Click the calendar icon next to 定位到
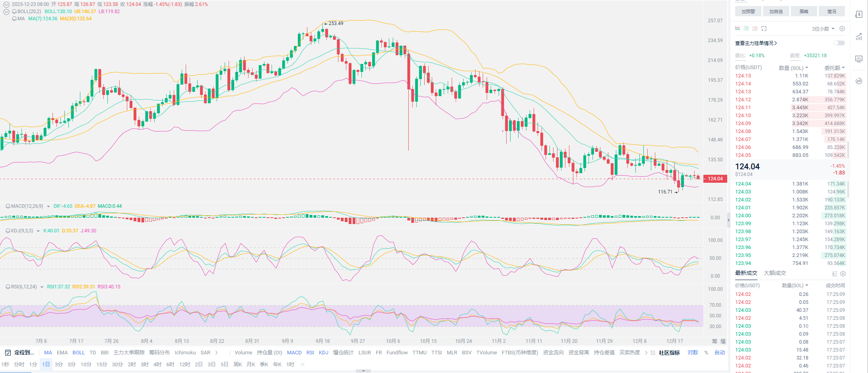Screen dimensions: 868x373 coord(8,353)
